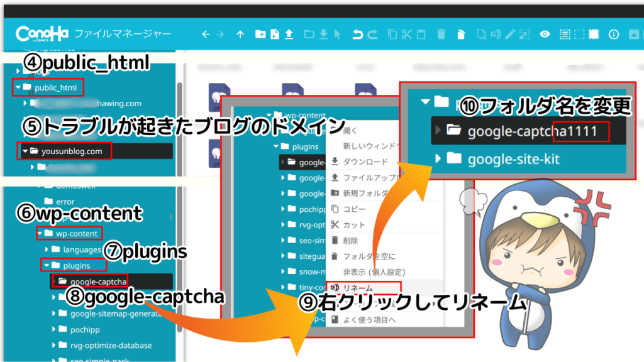Choose 開く in the context menu

[350, 131]
